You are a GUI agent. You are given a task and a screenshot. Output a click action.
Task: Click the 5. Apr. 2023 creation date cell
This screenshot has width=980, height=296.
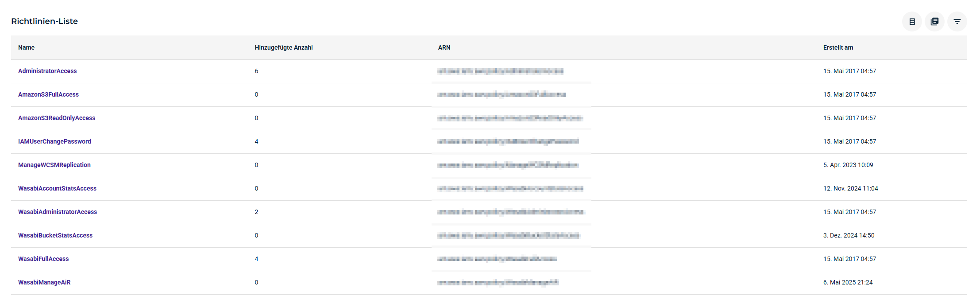click(x=848, y=165)
